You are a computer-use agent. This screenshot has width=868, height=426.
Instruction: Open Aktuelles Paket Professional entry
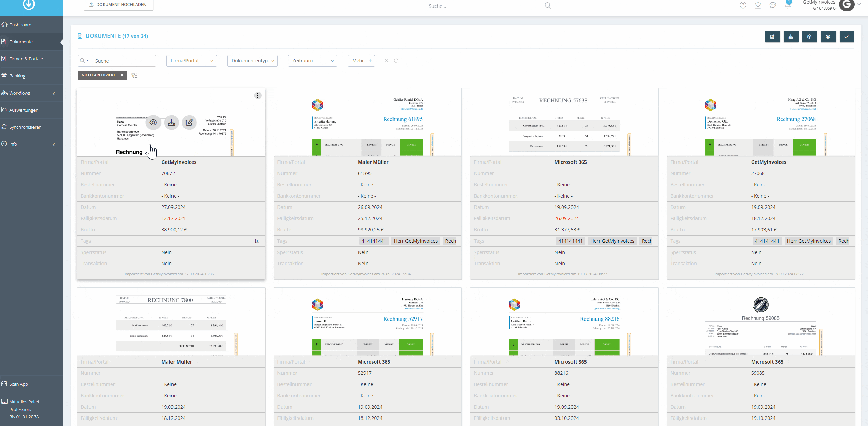click(x=31, y=409)
